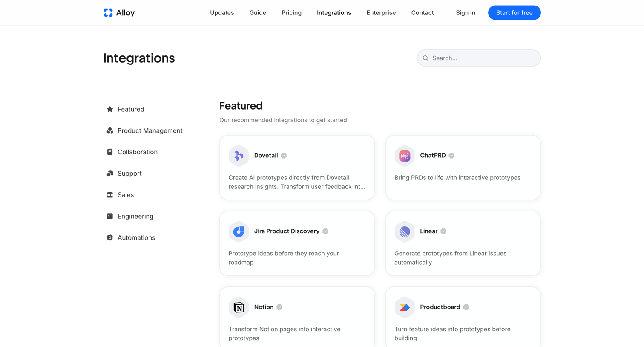Click the Dovetail description about research insights
This screenshot has height=347, width=644.
[x=297, y=182]
